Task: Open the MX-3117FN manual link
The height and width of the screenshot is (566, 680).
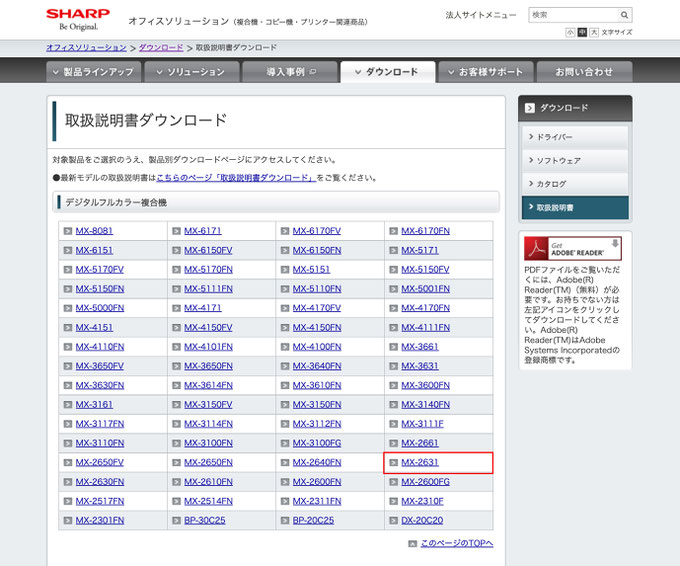Action: click(x=100, y=424)
